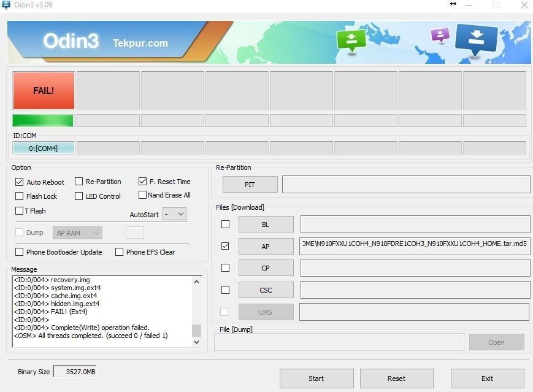This screenshot has width=533, height=392.
Task: Click the AP file button
Action: (266, 247)
